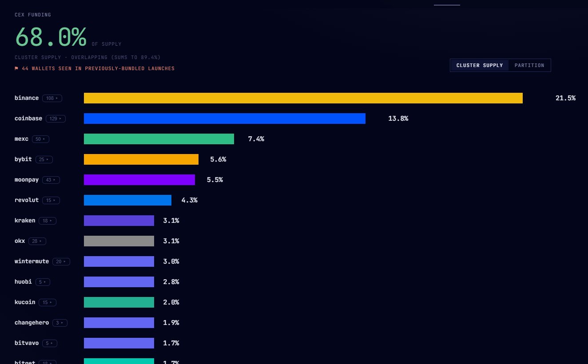Click the 21.5% value for binance
Image resolution: width=588 pixels, height=364 pixels.
click(x=565, y=98)
